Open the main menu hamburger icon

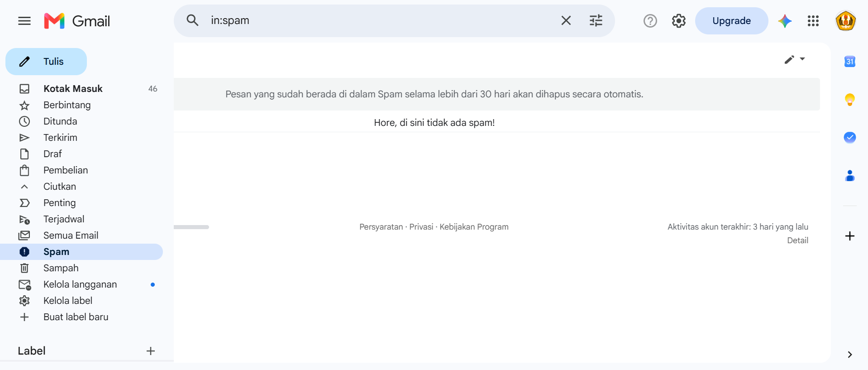pyautogui.click(x=24, y=21)
